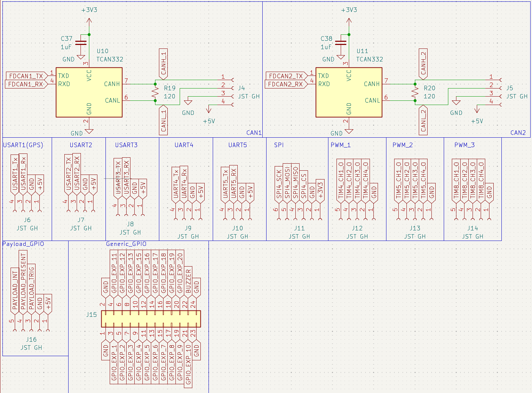Select the SPI4_SCK net label
The width and height of the screenshot is (532, 393).
click(x=279, y=184)
